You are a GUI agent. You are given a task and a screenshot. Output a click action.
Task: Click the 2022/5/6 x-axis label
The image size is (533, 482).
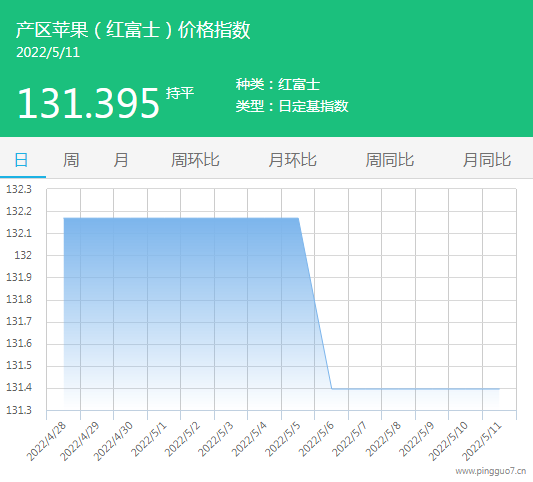(316, 440)
